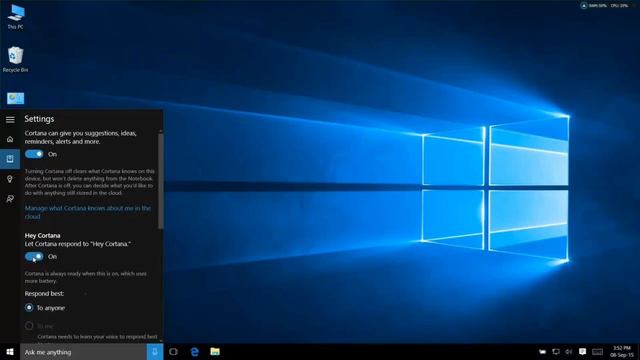The width and height of the screenshot is (640, 360).
Task: Select the 'To anyone' radio option
Action: pos(29,307)
